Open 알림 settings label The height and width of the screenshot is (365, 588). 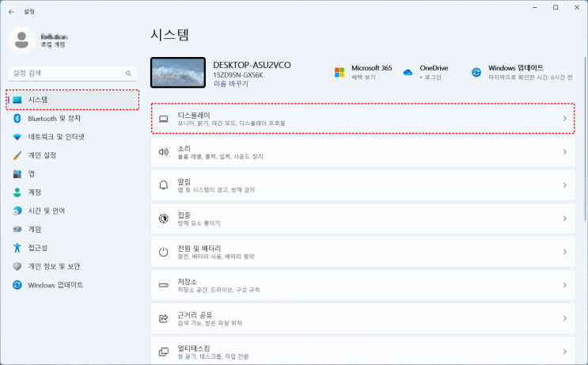184,182
